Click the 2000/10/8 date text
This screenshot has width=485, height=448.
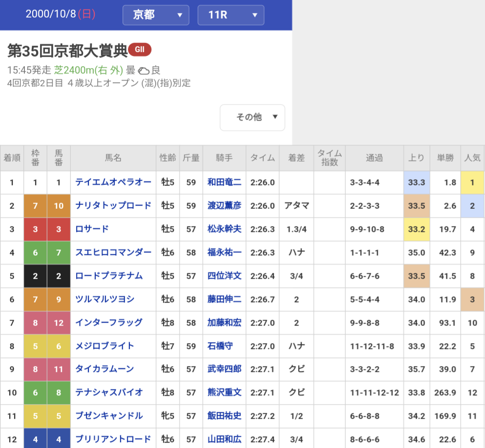[x=51, y=14]
